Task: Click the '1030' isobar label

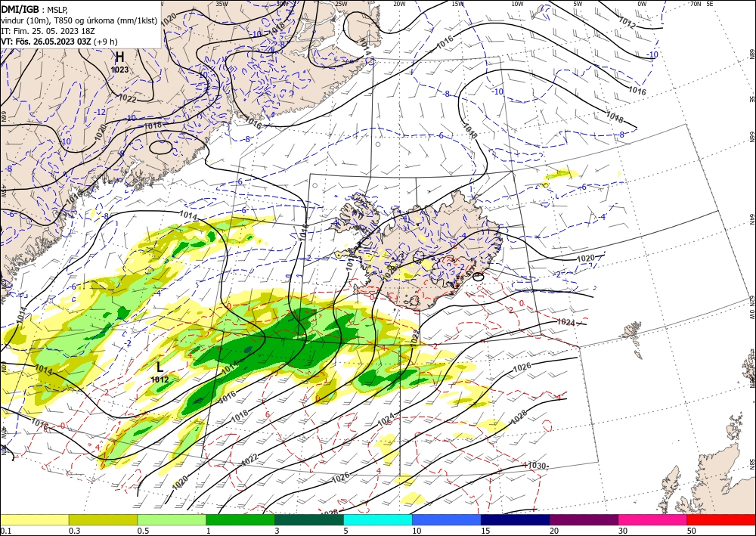Action: click(x=537, y=466)
